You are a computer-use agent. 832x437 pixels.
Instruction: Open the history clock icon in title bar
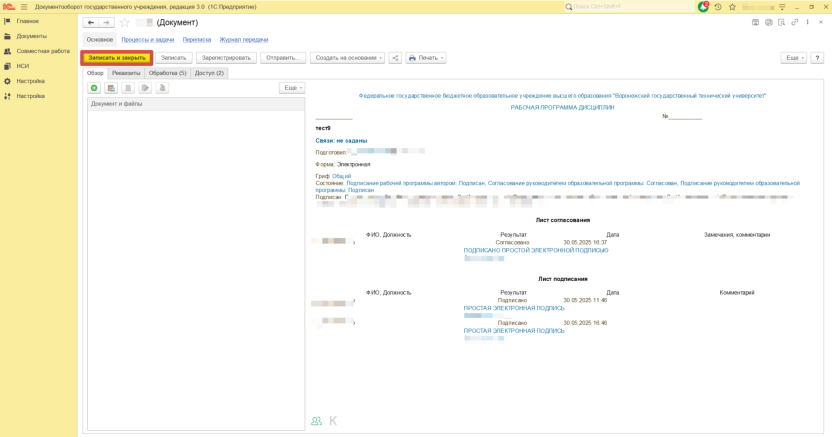pos(718,7)
